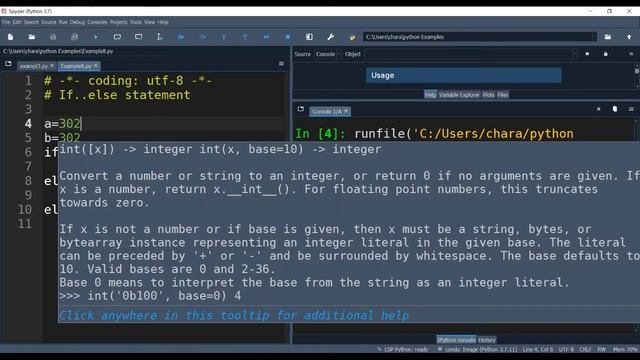Switch to Plots pane tab
Screen dimensions: 640x360
coord(488,95)
